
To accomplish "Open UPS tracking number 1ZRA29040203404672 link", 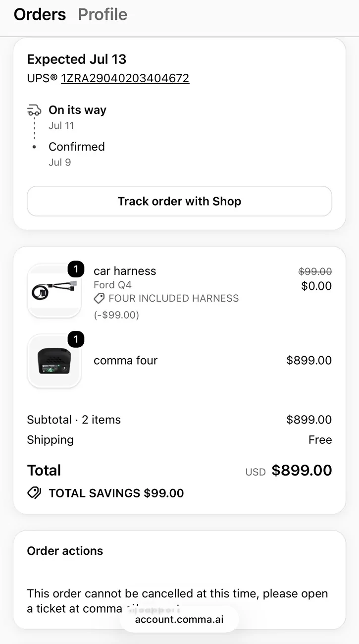I will (x=125, y=78).
